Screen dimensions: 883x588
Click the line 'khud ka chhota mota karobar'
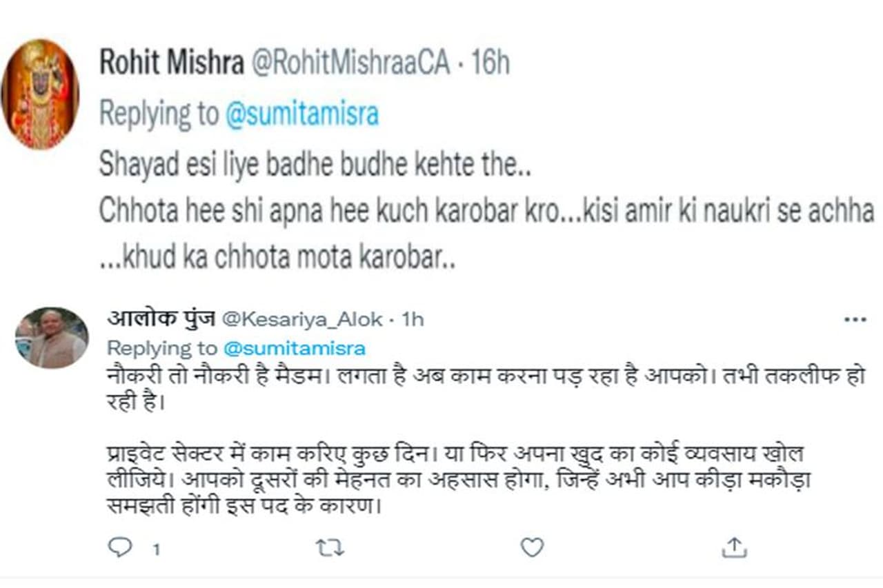pyautogui.click(x=276, y=257)
